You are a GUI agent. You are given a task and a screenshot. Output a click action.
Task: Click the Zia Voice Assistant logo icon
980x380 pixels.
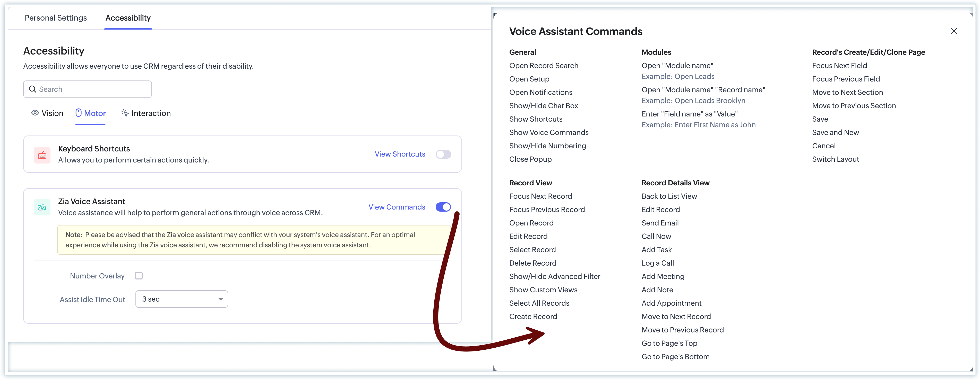pos(42,207)
